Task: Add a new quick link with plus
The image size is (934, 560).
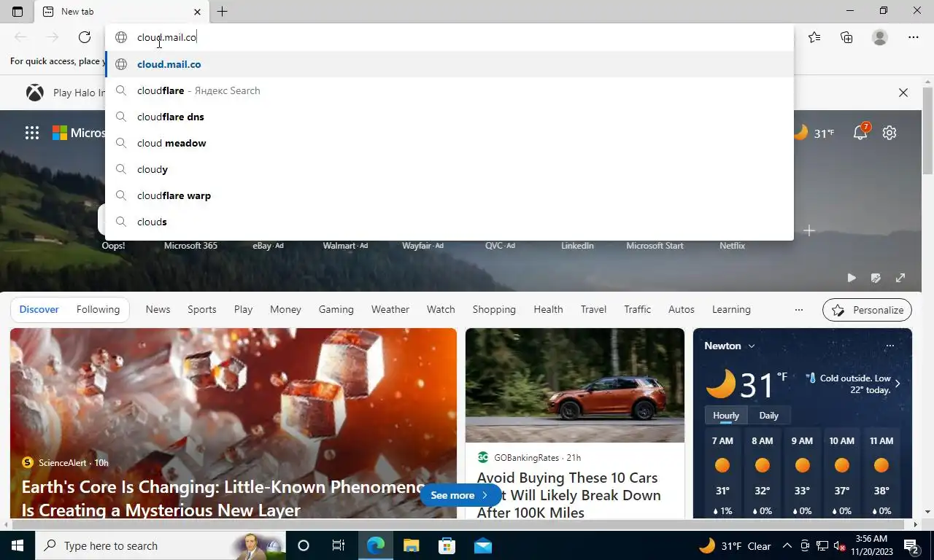Action: pyautogui.click(x=808, y=230)
